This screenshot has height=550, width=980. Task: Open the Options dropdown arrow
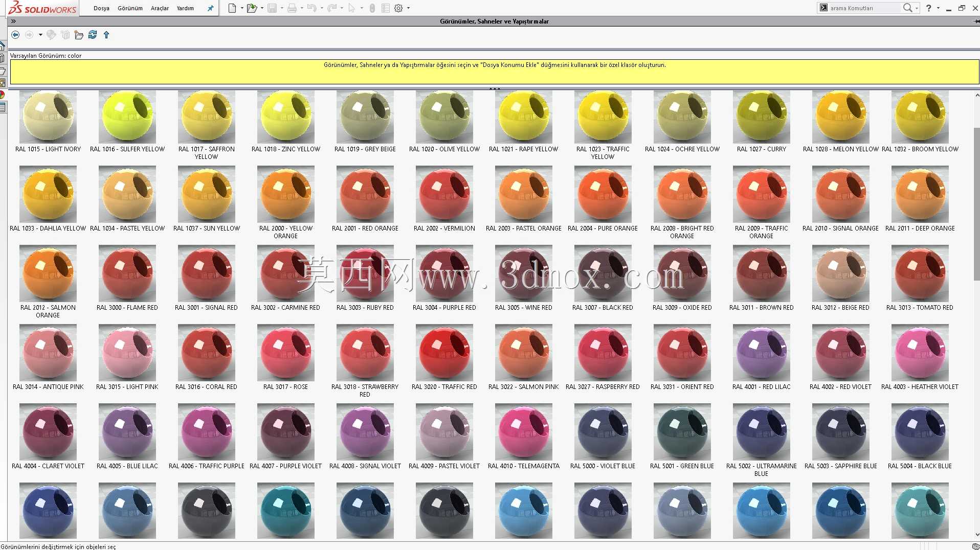pyautogui.click(x=408, y=8)
